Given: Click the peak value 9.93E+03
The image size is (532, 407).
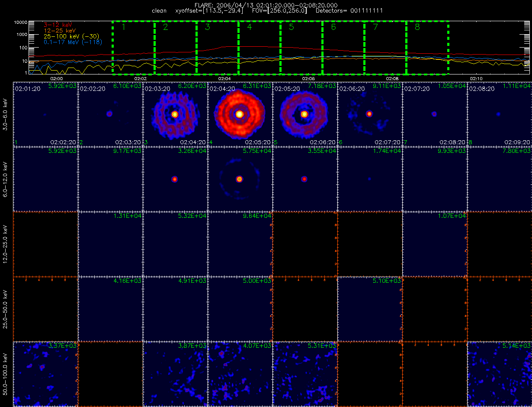Looking at the screenshot, I should [x=452, y=151].
